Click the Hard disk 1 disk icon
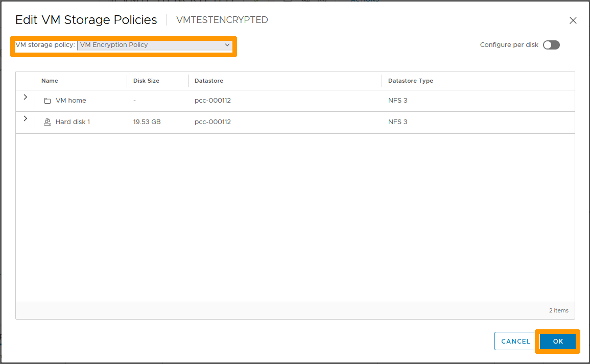The image size is (590, 364). pyautogui.click(x=48, y=122)
